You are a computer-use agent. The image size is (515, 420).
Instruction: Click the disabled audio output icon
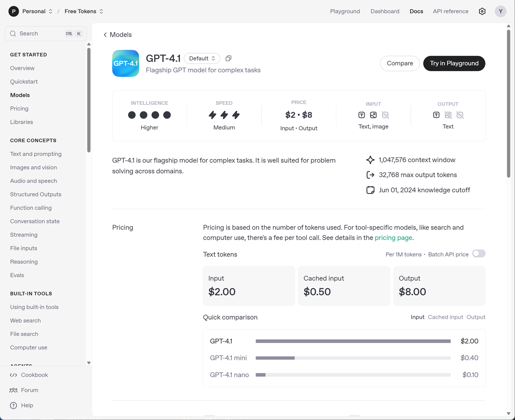pos(460,115)
